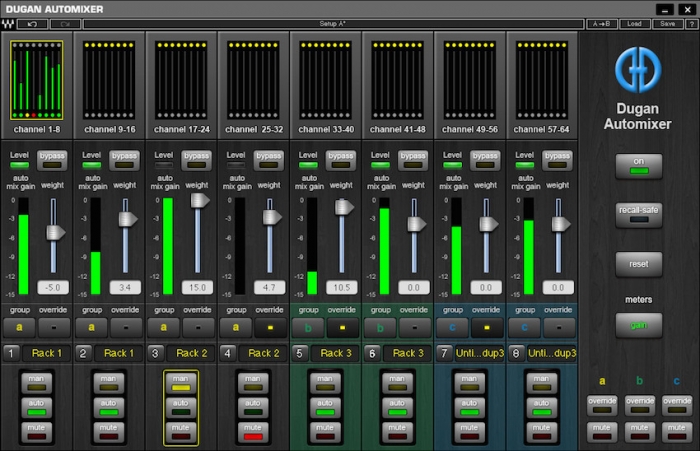Screen dimensions: 700x451
Task: Copy setup with the A→B button
Action: [x=602, y=24]
